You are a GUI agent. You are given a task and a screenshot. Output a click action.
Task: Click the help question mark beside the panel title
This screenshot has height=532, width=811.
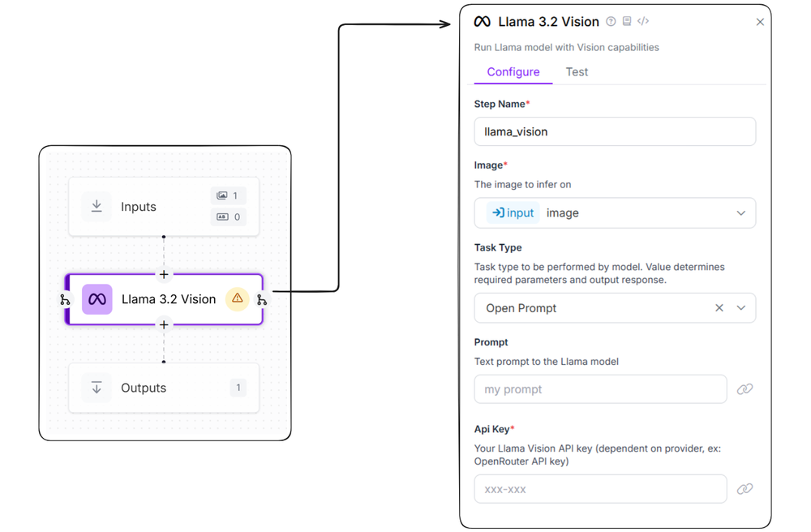(x=611, y=22)
